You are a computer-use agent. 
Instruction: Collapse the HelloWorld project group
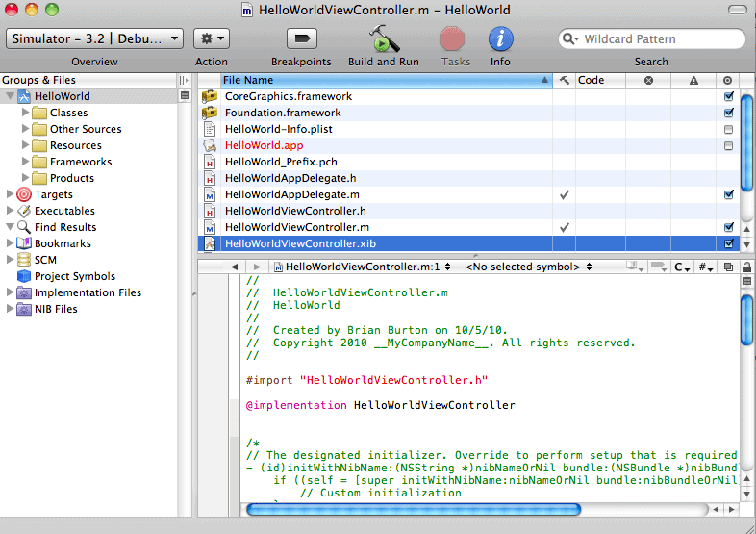click(10, 96)
